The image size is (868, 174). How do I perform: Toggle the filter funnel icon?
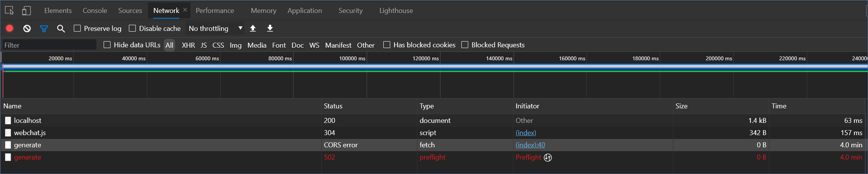coord(44,28)
